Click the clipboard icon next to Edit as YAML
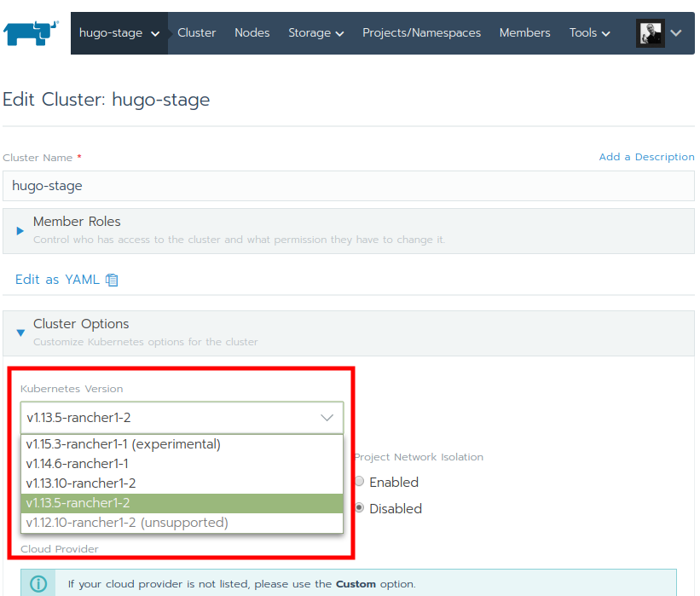Viewport: 700px width, 596px height. click(112, 280)
